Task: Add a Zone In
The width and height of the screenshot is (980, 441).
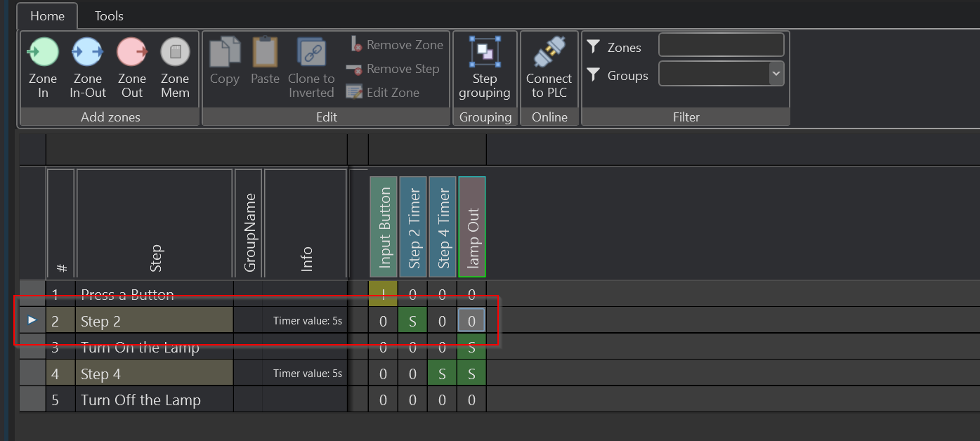Action: click(43, 68)
